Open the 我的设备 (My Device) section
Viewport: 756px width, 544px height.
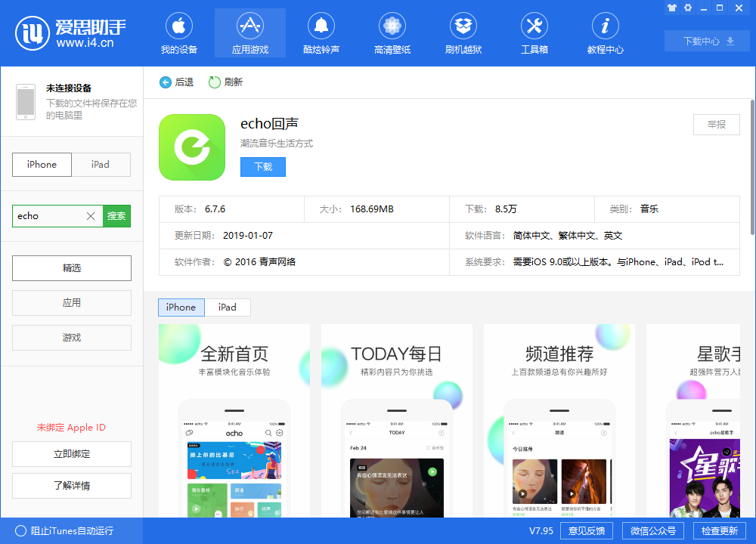coord(179,35)
